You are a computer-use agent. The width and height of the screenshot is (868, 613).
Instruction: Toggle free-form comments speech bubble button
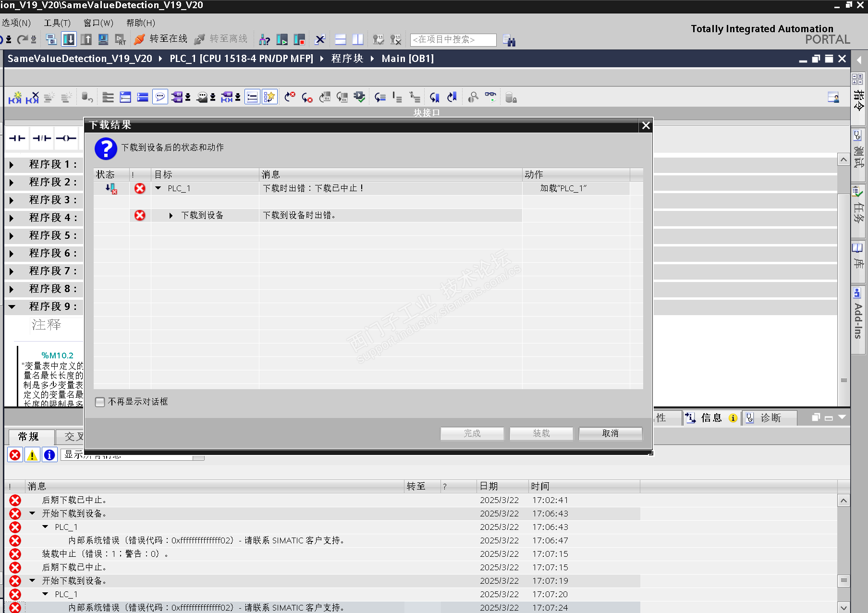pyautogui.click(x=160, y=98)
